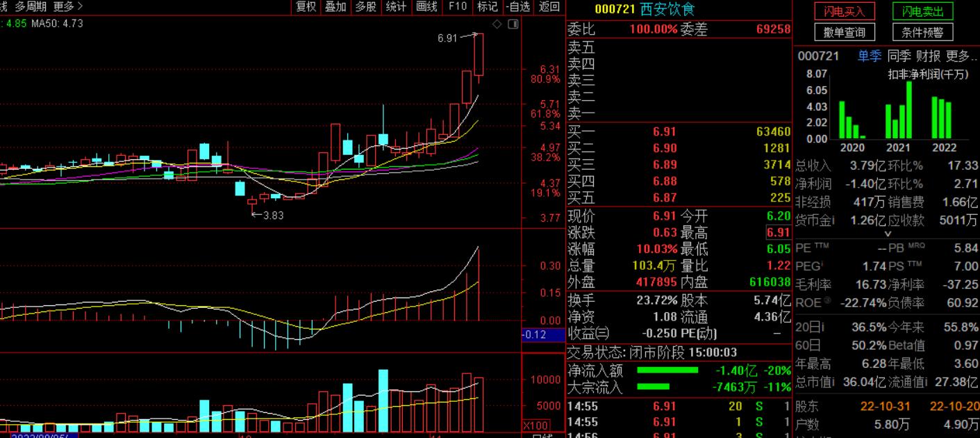Switch to the 单季 tab
This screenshot has height=438, width=980.
(x=869, y=56)
